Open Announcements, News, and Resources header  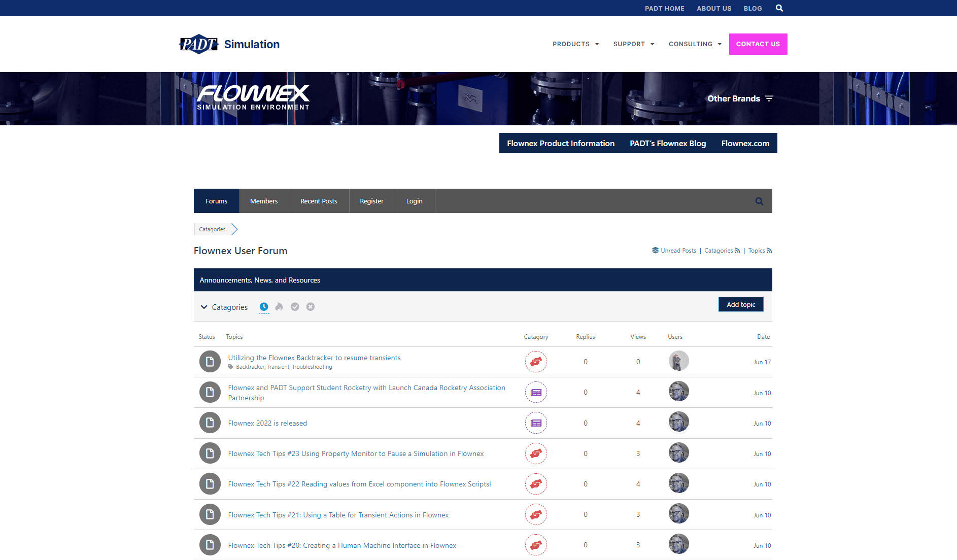260,280
